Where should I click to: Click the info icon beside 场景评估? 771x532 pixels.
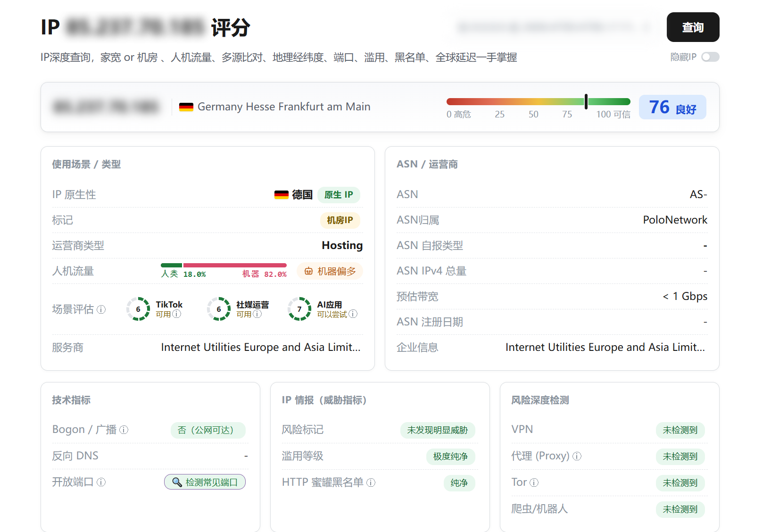(101, 309)
